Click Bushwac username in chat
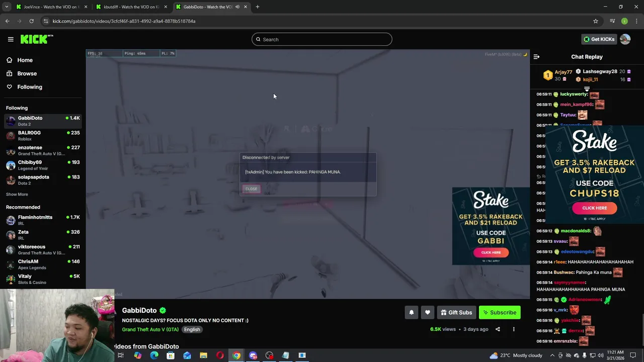This screenshot has width=644, height=362. click(x=564, y=273)
